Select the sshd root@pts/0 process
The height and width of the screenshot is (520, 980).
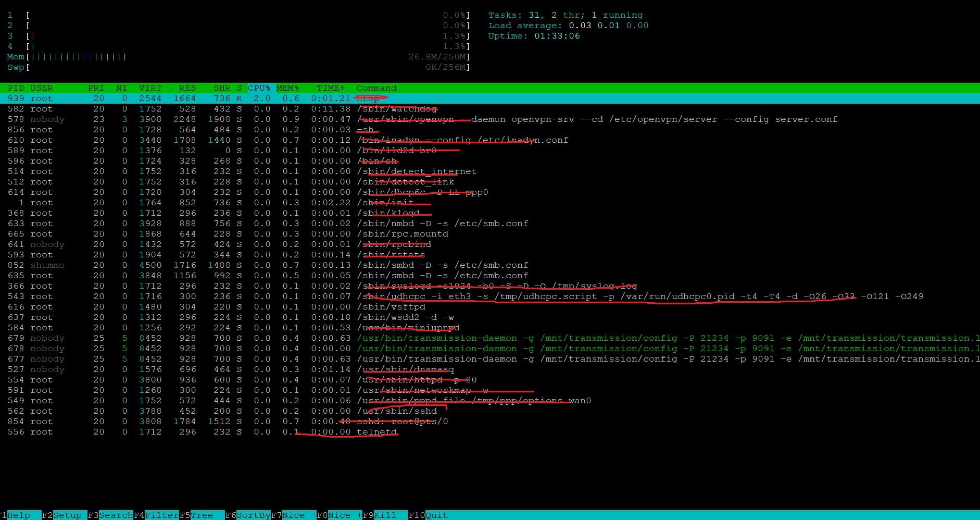click(x=490, y=422)
